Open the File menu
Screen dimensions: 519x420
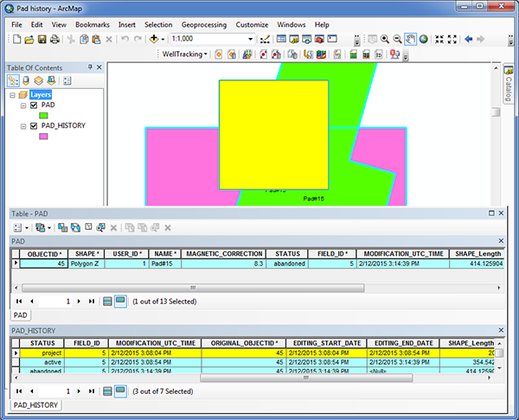tap(16, 25)
